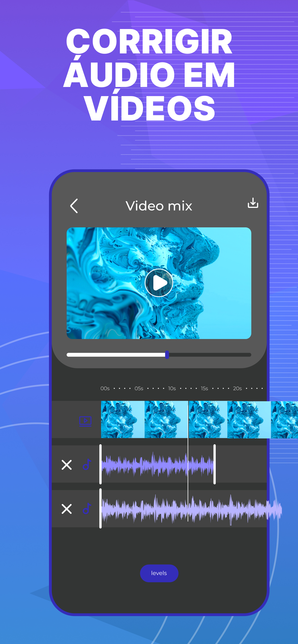Open the levels button

[x=159, y=573]
